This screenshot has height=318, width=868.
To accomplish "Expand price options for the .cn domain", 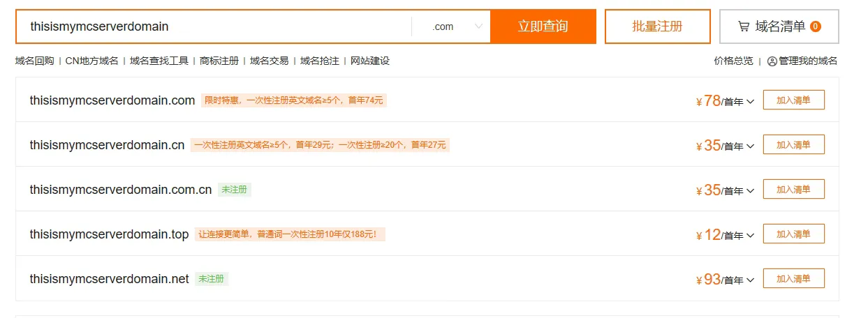I will click(x=751, y=146).
